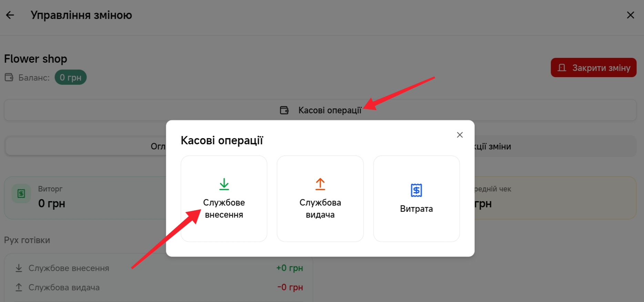
Task: Click the Службова видача upload icon in Рух готівки
Action: [19, 287]
